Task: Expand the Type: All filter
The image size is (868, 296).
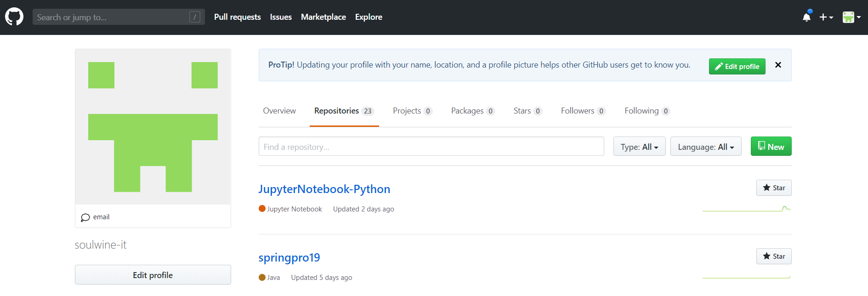Action: (639, 147)
